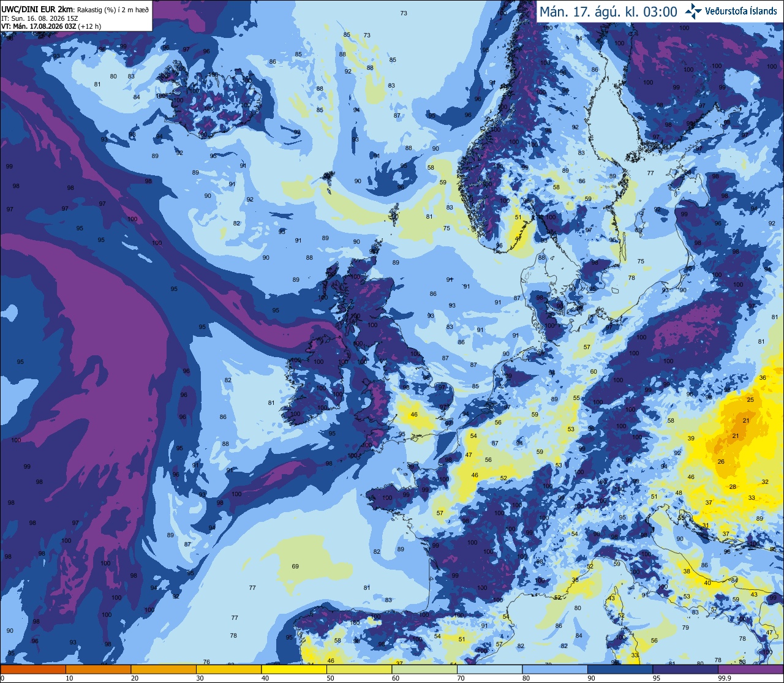Image resolution: width=784 pixels, height=683 pixels.
Task: Click the IT: Sun. 16. 08. 2026 15Z line
Action: point(39,18)
